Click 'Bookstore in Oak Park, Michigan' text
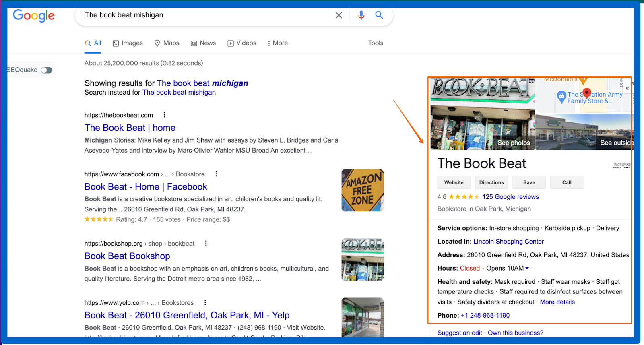 click(484, 209)
